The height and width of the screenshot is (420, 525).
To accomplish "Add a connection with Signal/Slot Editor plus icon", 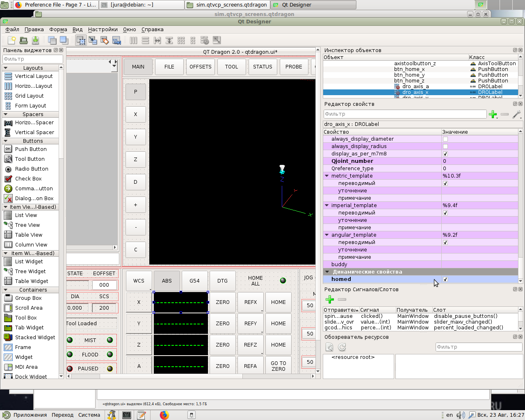I will tap(330, 299).
